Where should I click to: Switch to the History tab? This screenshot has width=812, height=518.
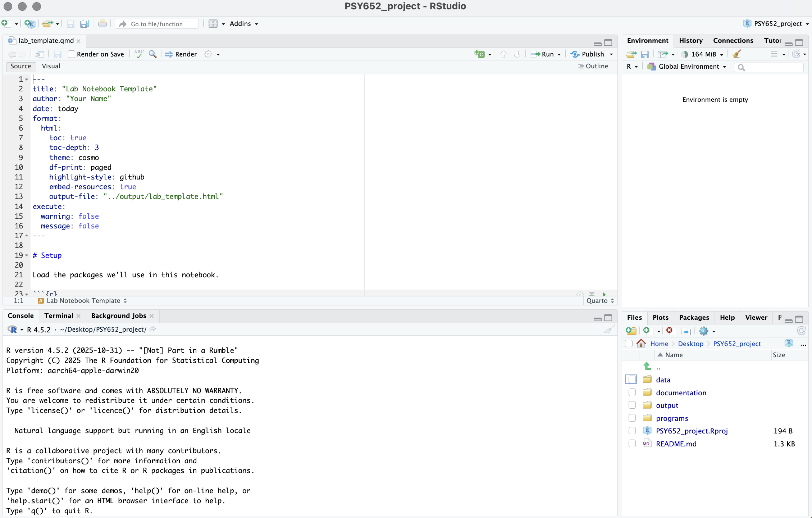pos(690,41)
